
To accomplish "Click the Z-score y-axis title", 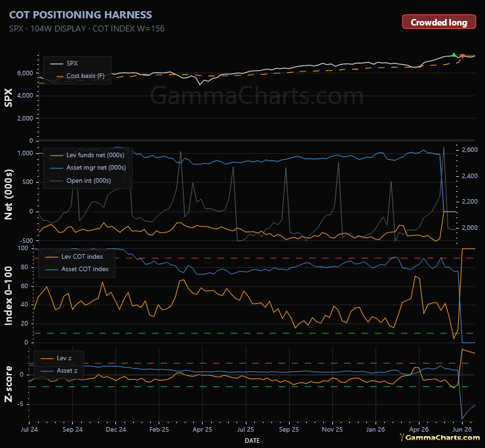I will [x=9, y=384].
